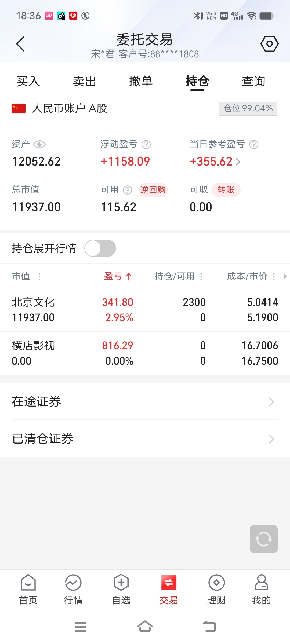
Task: Tap the floating refresh icon
Action: (x=263, y=539)
